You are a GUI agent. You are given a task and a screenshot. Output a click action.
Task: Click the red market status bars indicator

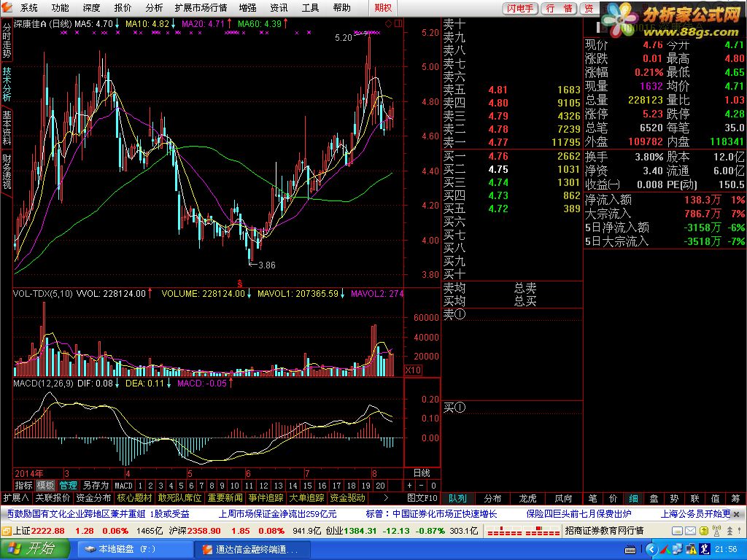(x=523, y=531)
